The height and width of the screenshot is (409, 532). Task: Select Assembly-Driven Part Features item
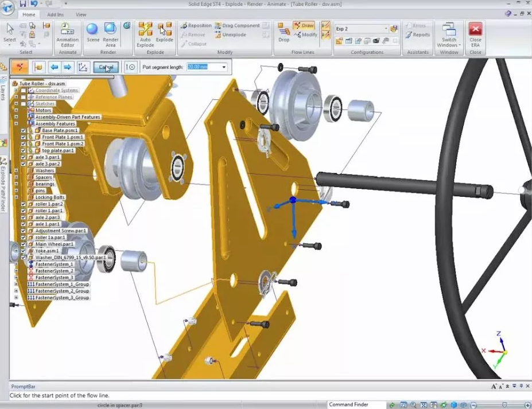coord(68,117)
